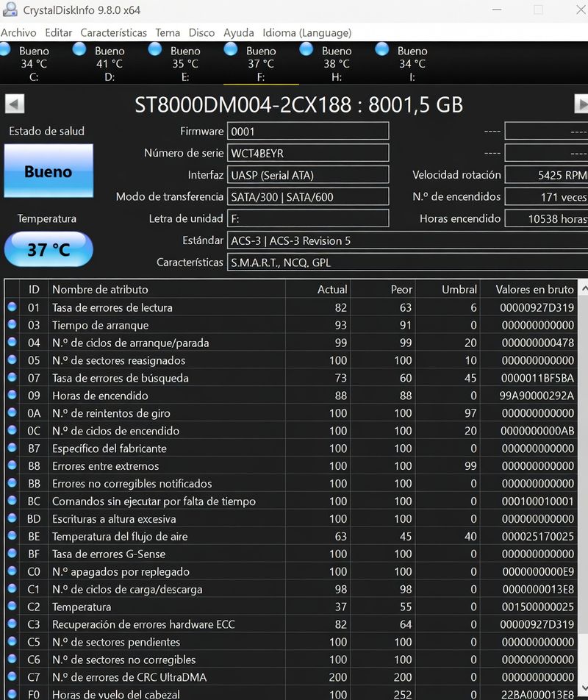Viewport: 588px width, 700px height.
Task: Click status icon for Tasa de errores de lectura
Action: (x=12, y=307)
